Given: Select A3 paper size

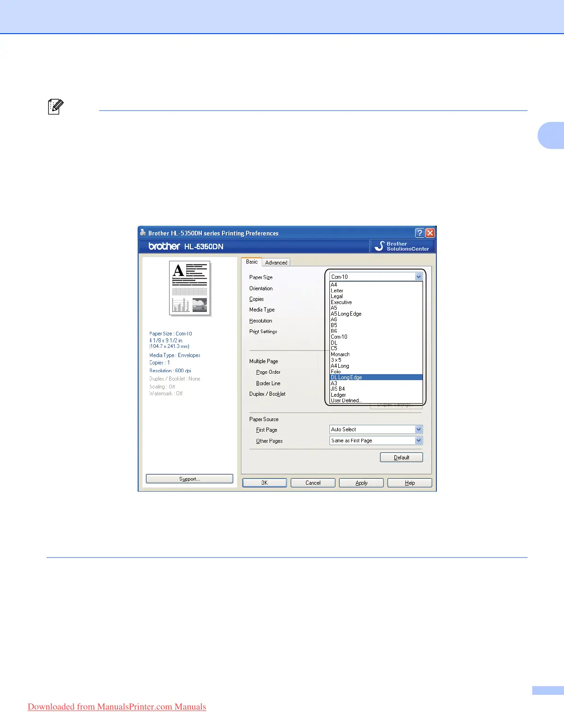Looking at the screenshot, I should (x=376, y=383).
